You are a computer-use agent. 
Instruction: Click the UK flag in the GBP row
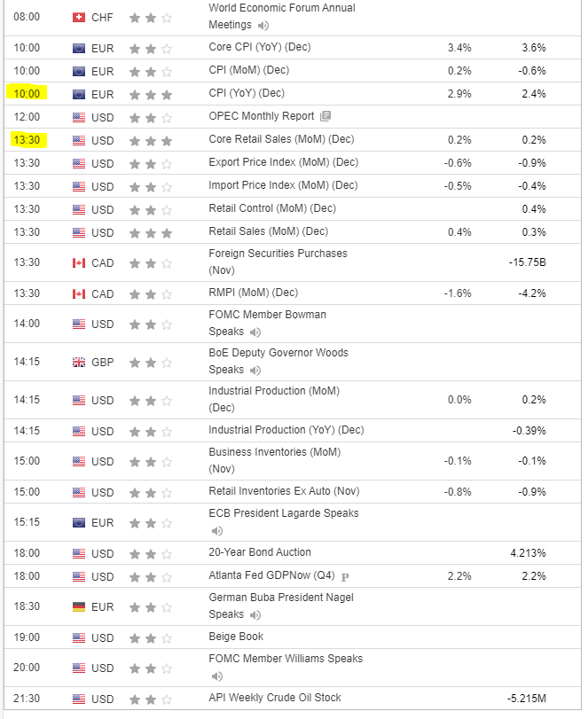(x=78, y=362)
